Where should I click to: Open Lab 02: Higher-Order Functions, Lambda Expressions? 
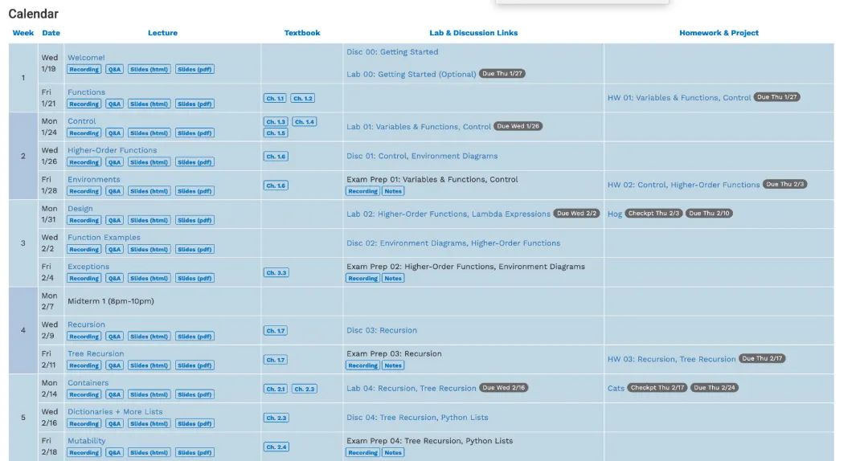pyautogui.click(x=448, y=214)
